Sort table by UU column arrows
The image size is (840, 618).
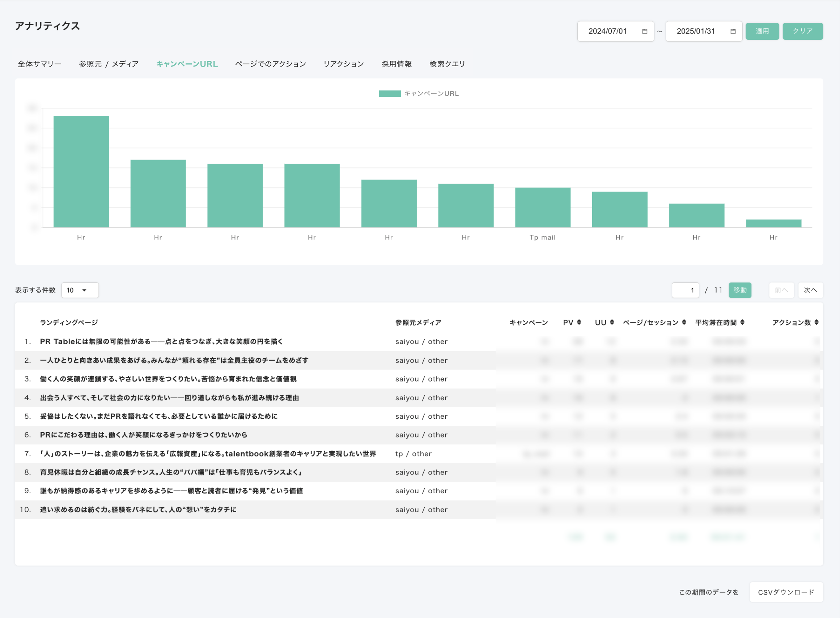[x=612, y=322]
